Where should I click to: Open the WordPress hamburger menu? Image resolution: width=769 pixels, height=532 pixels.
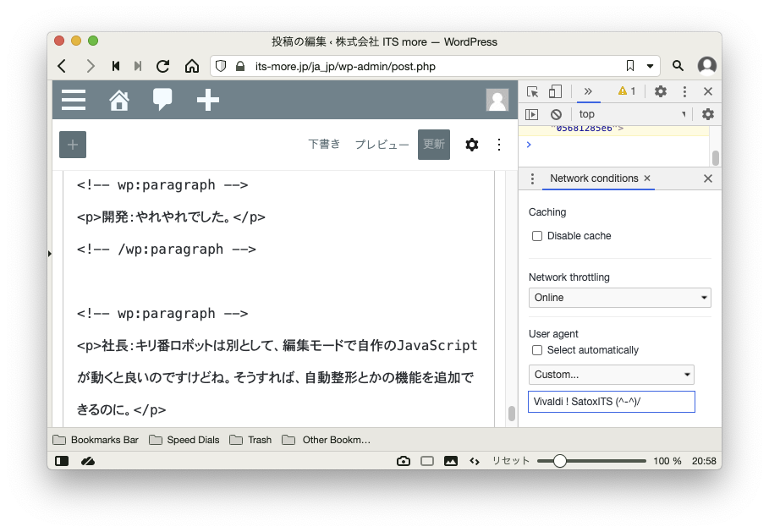(x=74, y=100)
